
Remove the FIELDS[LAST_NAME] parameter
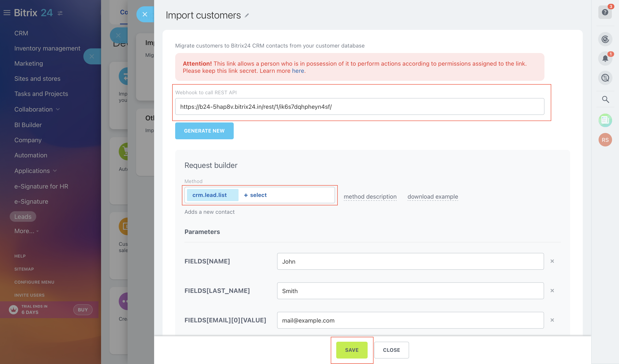(x=552, y=291)
